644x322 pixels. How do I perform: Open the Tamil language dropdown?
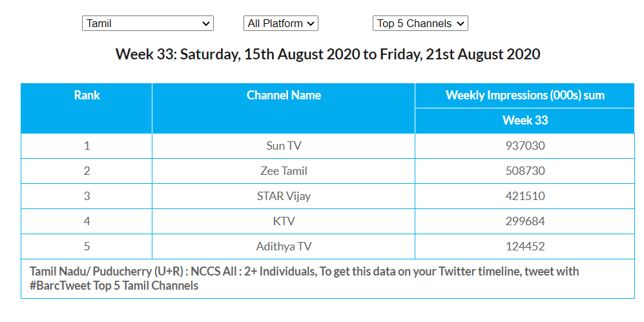pyautogui.click(x=147, y=23)
